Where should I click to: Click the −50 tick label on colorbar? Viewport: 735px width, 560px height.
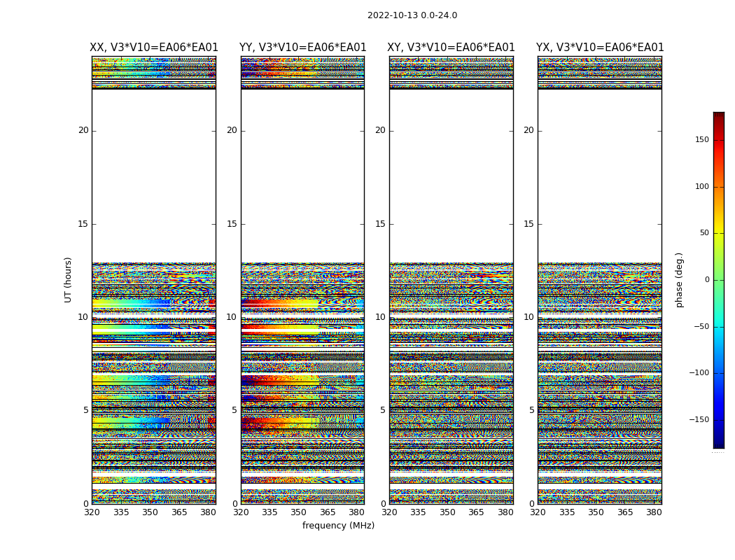point(701,326)
